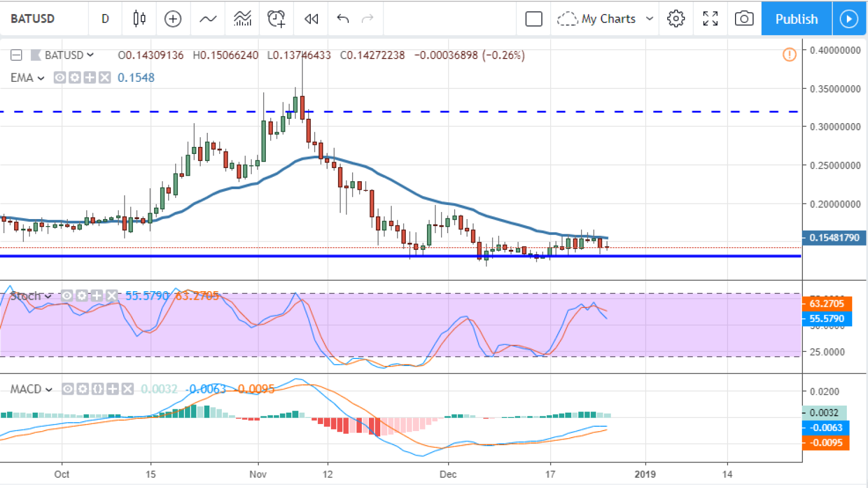Image resolution: width=868 pixels, height=488 pixels.
Task: Click the open price O0.14309136 value
Action: [x=151, y=55]
